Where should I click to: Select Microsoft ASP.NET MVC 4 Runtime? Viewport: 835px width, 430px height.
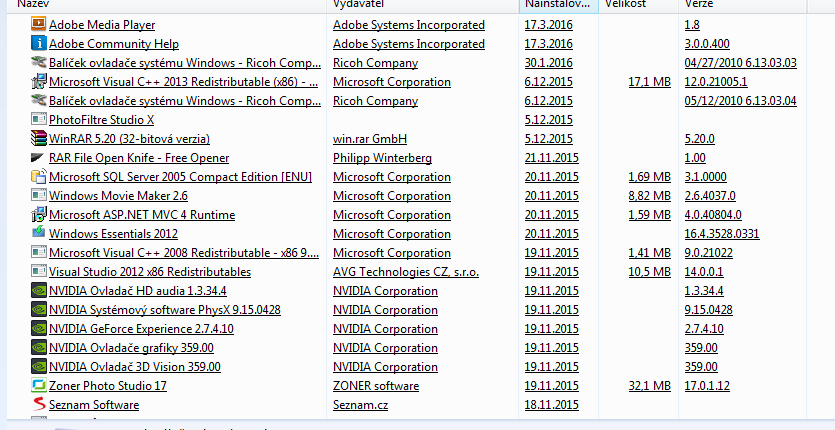click(142, 215)
